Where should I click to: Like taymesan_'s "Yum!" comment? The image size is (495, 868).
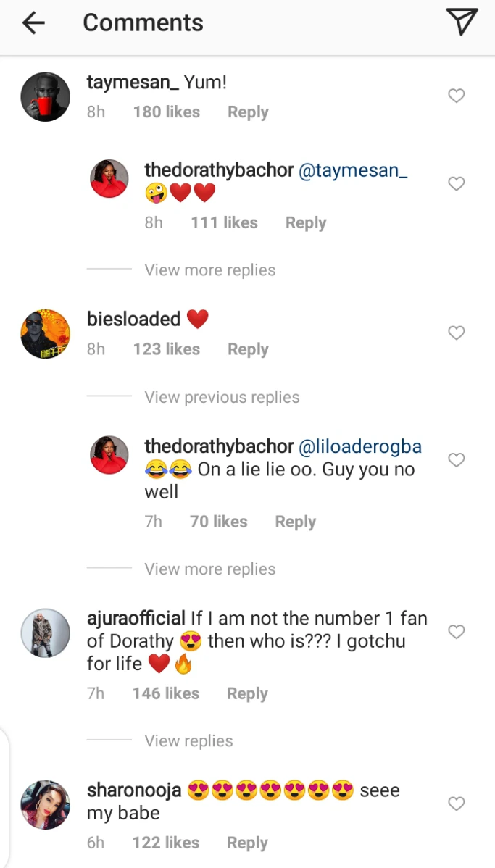click(456, 96)
